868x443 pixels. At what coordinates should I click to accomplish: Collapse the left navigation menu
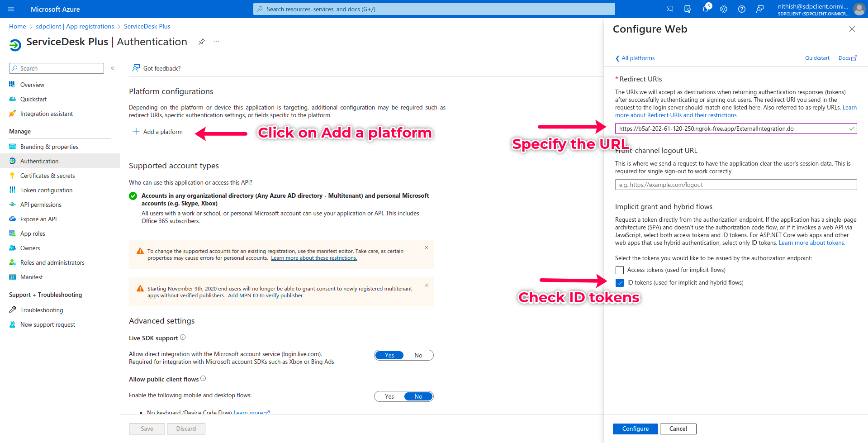[113, 68]
